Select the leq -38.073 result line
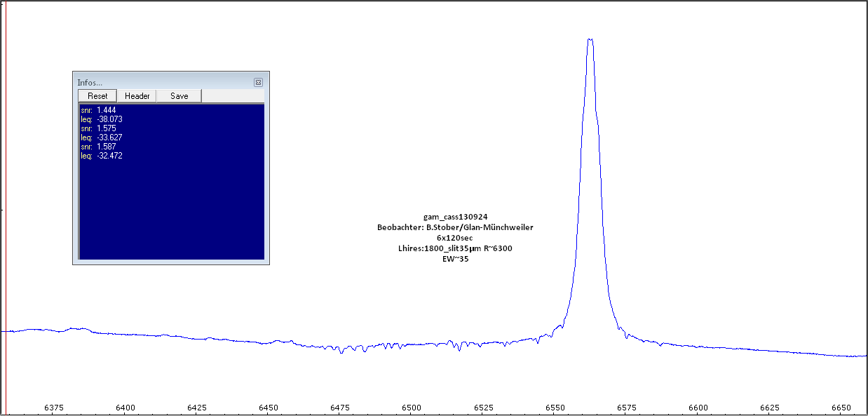868x416 pixels. coord(102,119)
